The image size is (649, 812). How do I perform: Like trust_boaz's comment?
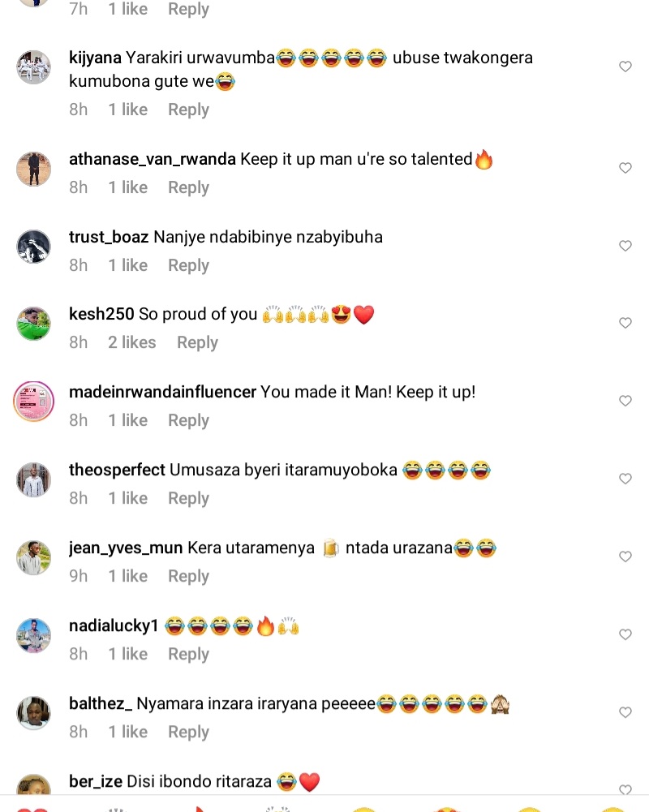point(625,246)
